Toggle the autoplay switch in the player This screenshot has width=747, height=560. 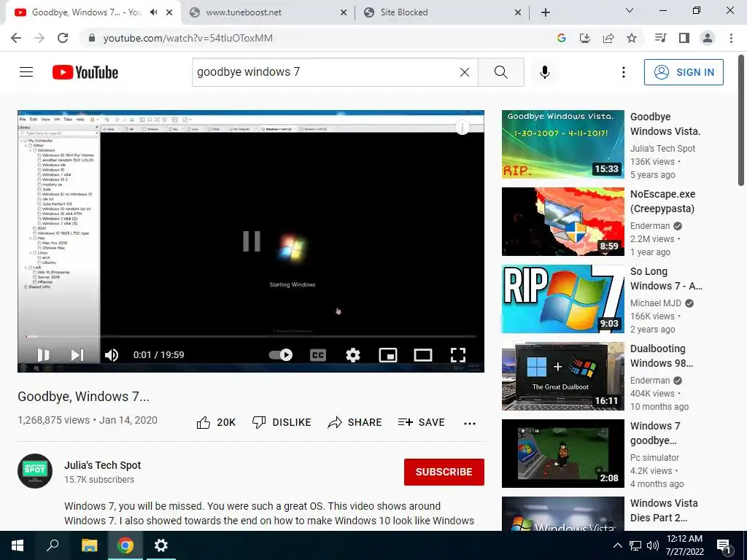tap(281, 355)
